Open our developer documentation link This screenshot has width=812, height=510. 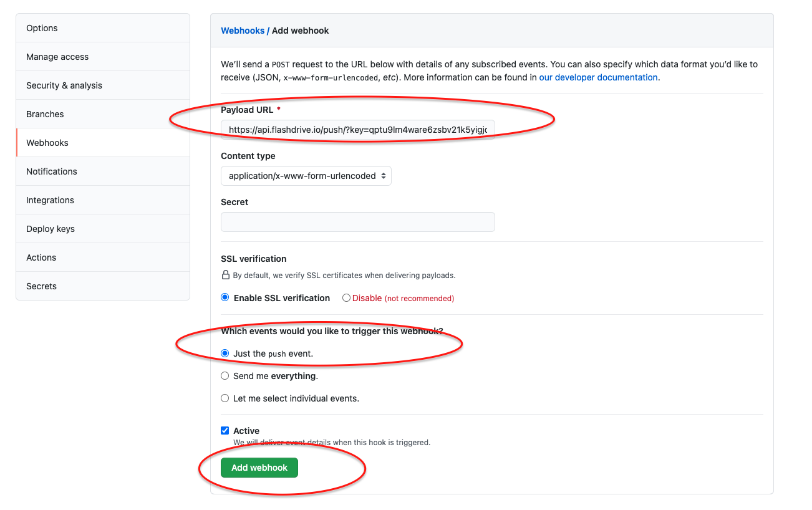[597, 77]
